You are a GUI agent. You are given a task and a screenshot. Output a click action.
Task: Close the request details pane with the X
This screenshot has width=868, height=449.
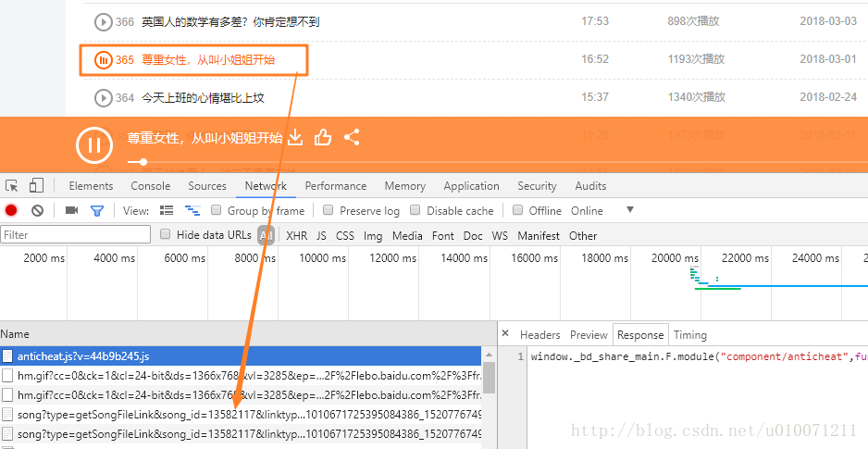(x=505, y=334)
